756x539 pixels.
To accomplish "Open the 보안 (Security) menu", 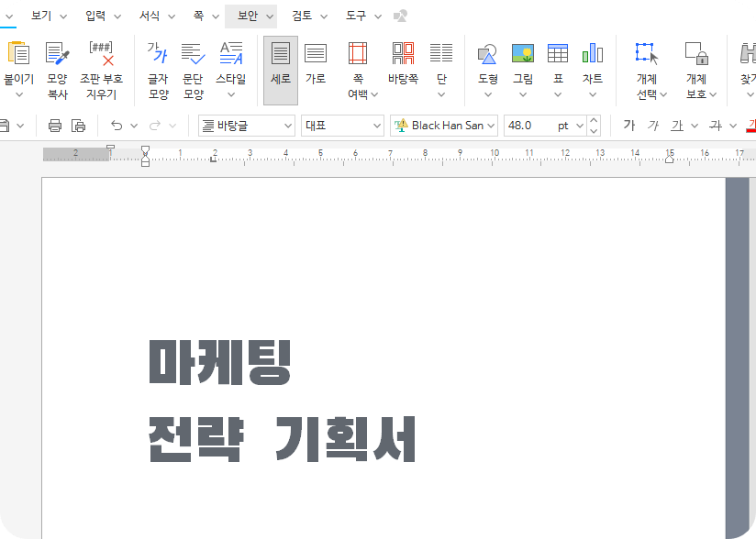I will click(250, 16).
